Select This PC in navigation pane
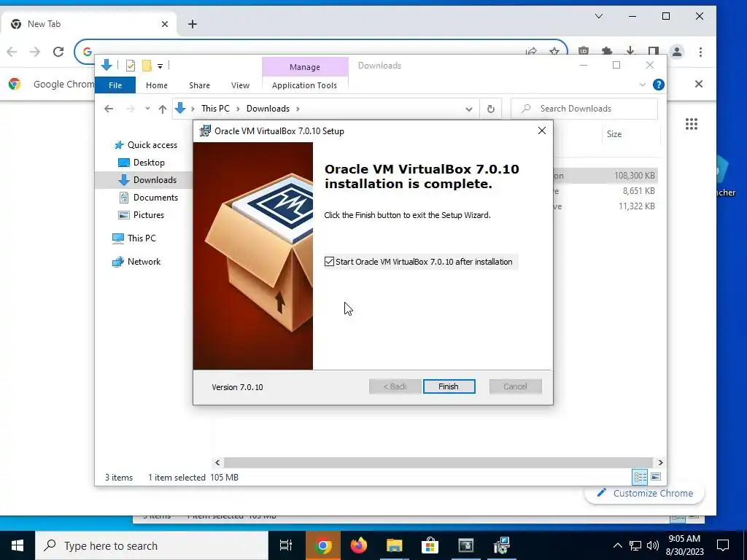This screenshot has width=747, height=560. pyautogui.click(x=134, y=238)
